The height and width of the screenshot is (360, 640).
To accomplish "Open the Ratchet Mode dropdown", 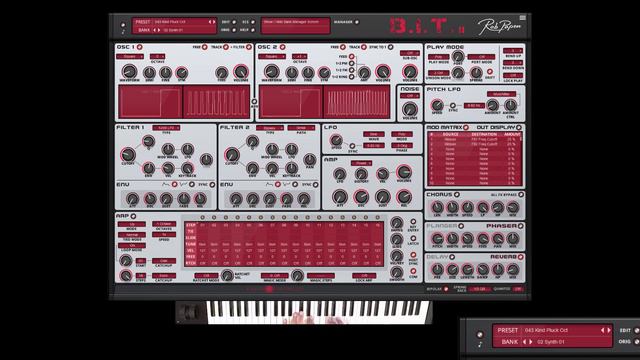I will click(x=206, y=276).
